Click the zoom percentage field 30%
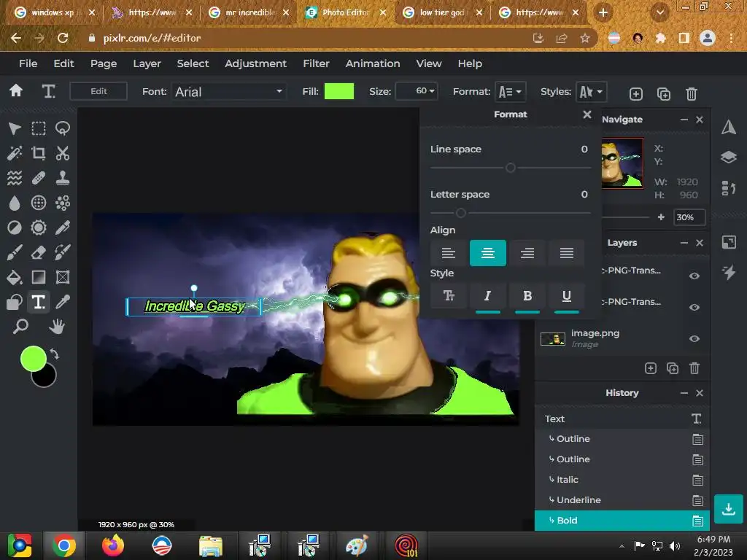The height and width of the screenshot is (560, 747). coord(689,217)
